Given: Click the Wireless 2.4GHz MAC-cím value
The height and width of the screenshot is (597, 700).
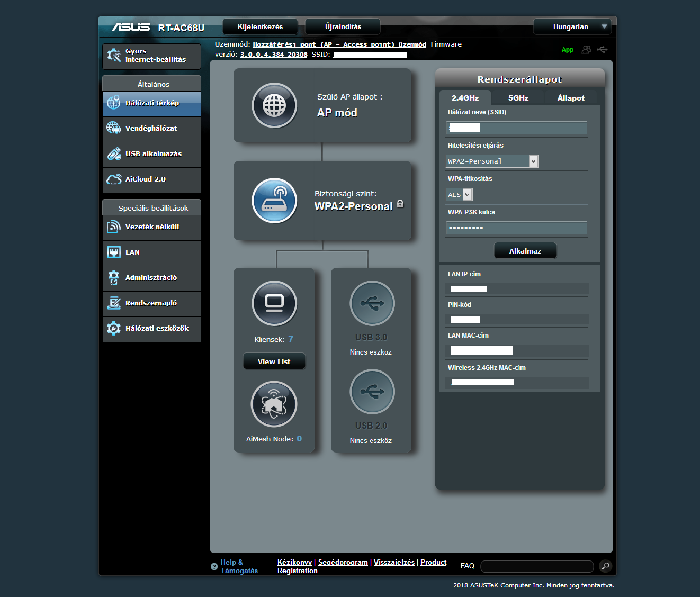Looking at the screenshot, I should 517,382.
